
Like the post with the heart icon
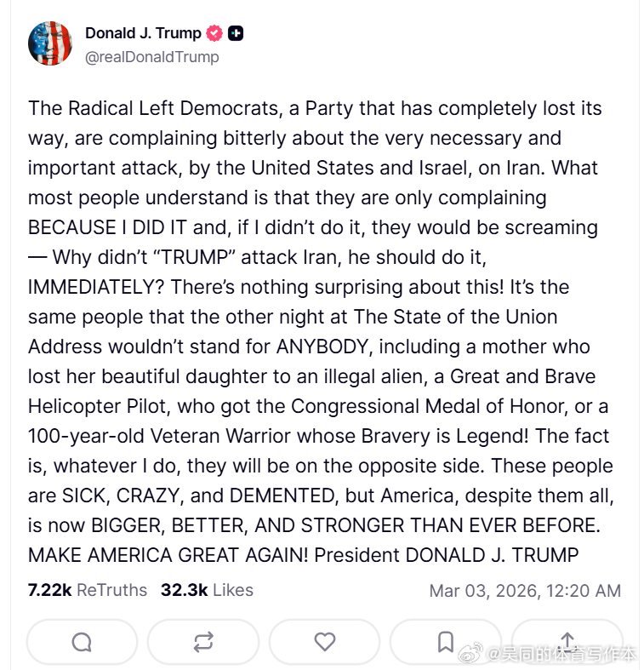(x=325, y=642)
